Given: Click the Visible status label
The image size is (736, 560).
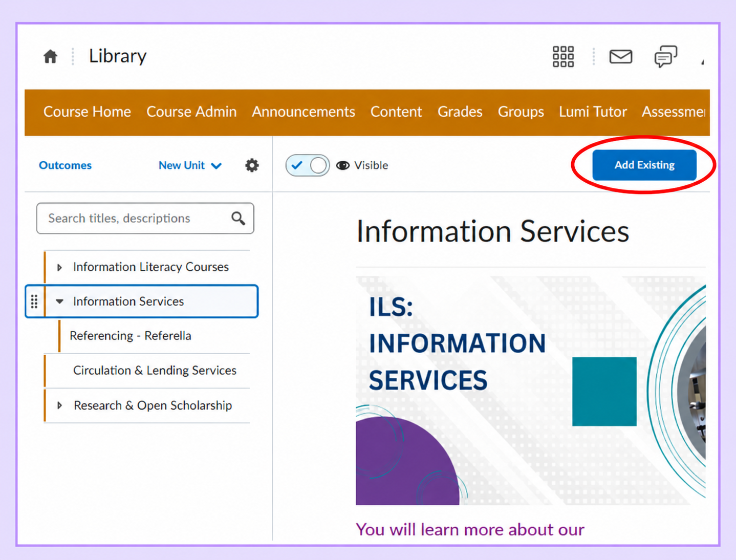Looking at the screenshot, I should (371, 165).
